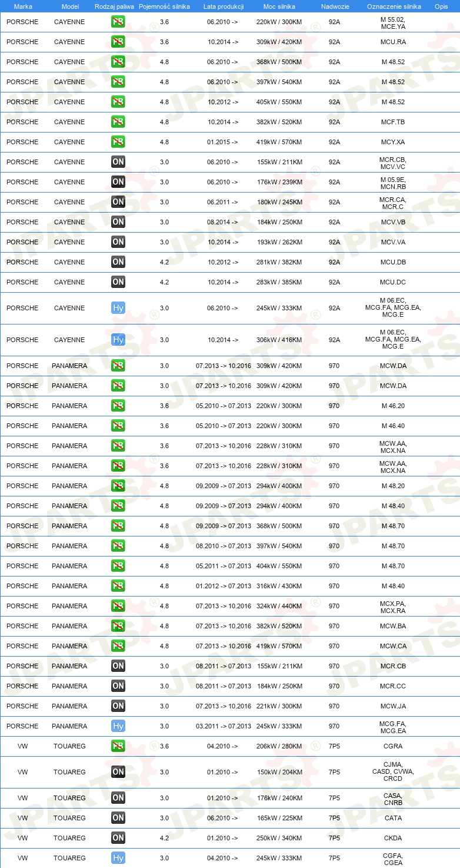Click the 221kW / 300KM power cell
This screenshot has width=460, height=868.
pos(279,706)
